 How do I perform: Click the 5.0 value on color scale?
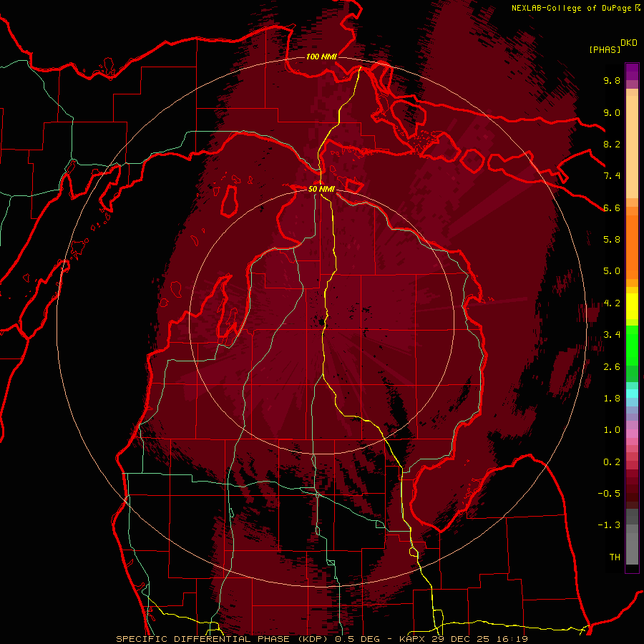pyautogui.click(x=612, y=271)
